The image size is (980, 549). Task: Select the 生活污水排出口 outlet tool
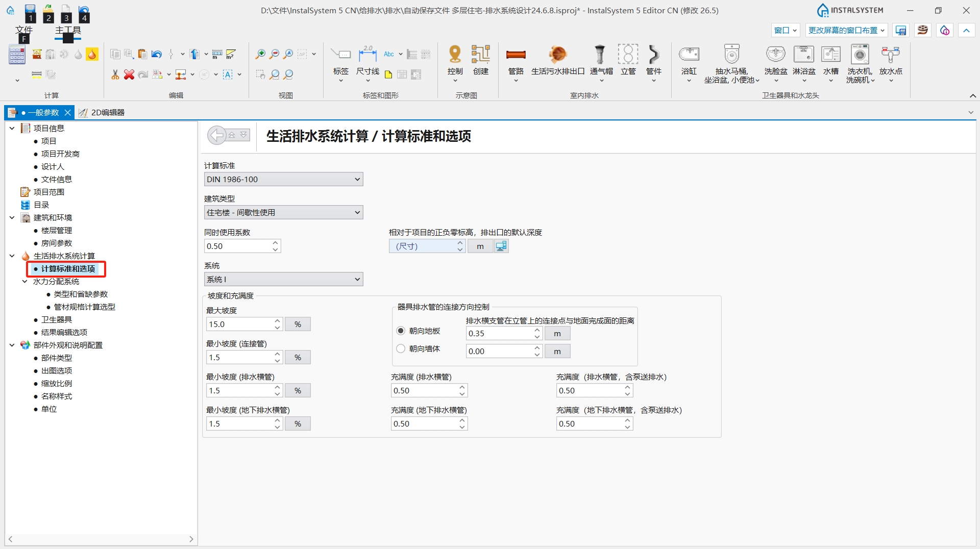click(x=558, y=60)
